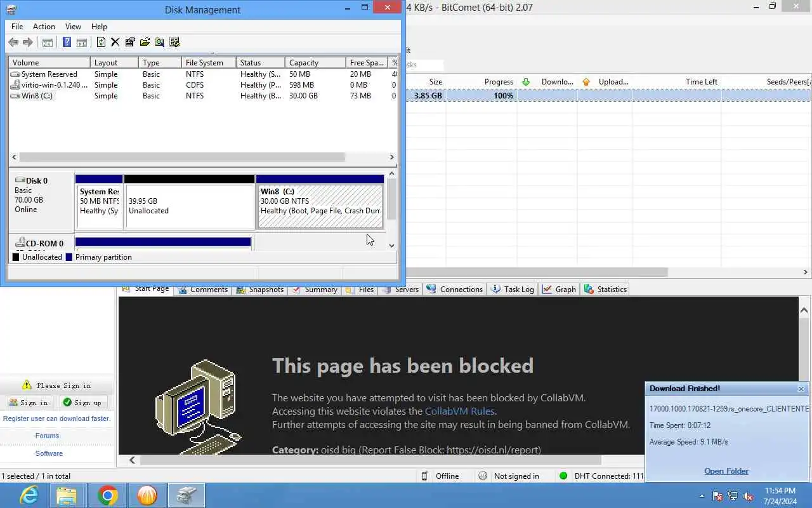Viewport: 812px width, 508px height.
Task: Click the Sign in button in BitComet sidebar
Action: (x=29, y=403)
